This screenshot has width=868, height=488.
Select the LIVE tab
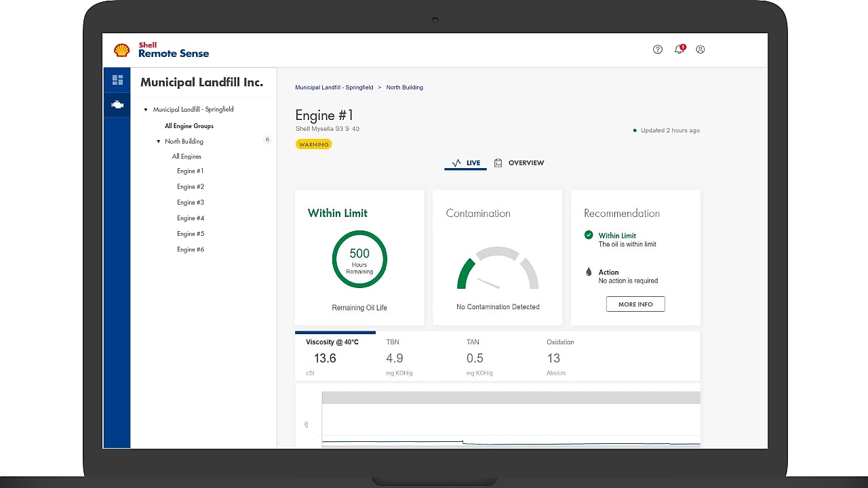[466, 163]
